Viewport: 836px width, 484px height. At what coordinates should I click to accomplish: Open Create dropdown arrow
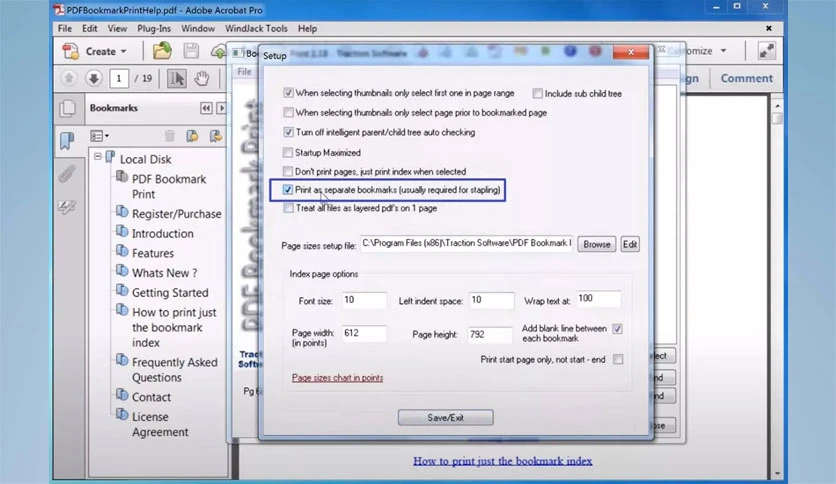[124, 52]
